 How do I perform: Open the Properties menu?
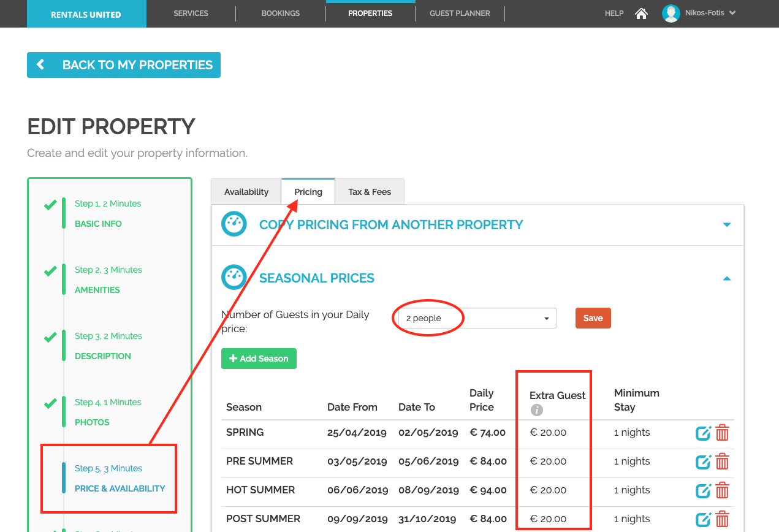point(370,13)
